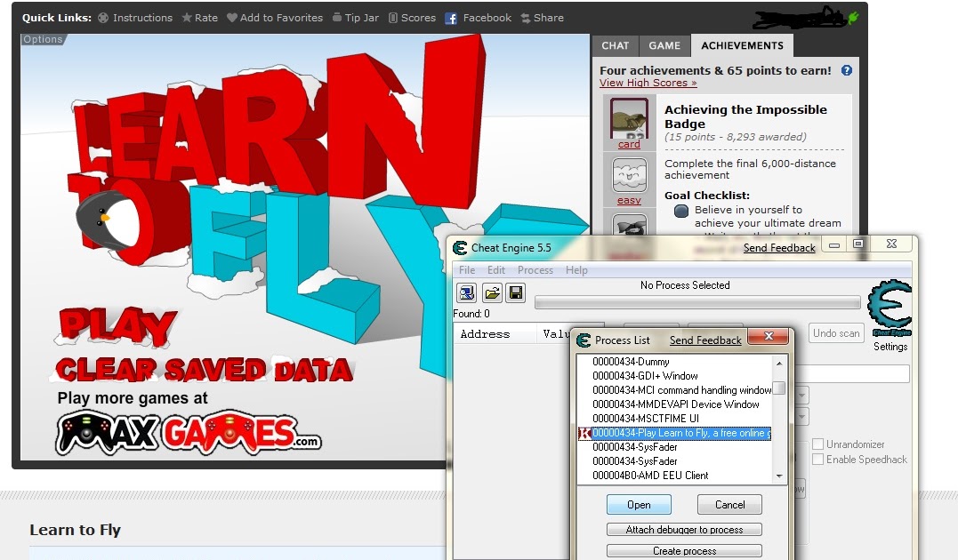Switch to the CHAT tab
The height and width of the screenshot is (560, 958).
click(x=616, y=45)
